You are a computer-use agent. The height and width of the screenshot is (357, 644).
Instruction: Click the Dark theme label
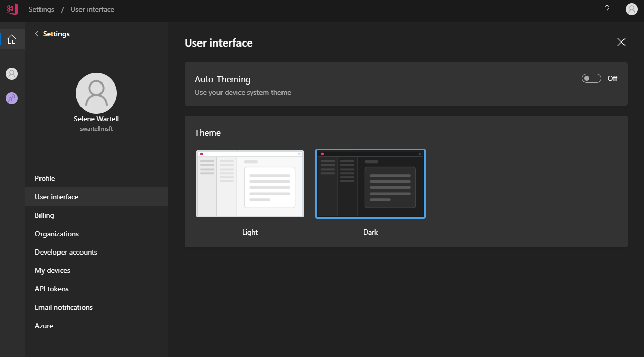pos(370,232)
